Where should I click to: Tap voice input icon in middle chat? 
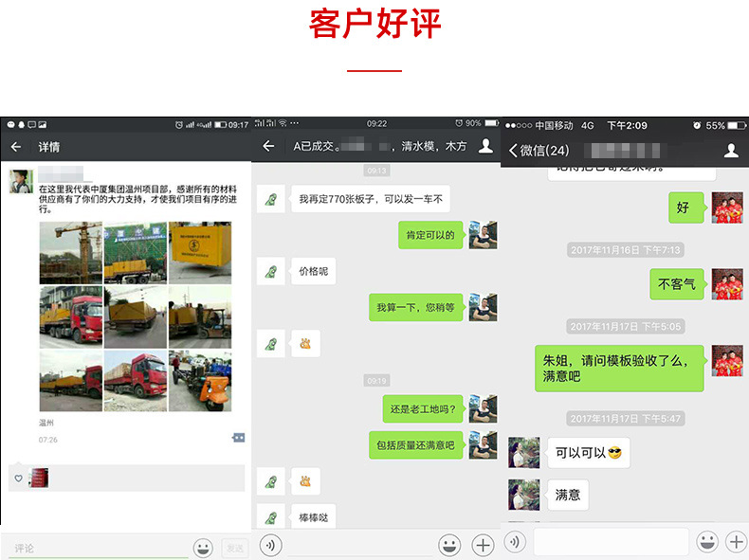click(x=270, y=545)
